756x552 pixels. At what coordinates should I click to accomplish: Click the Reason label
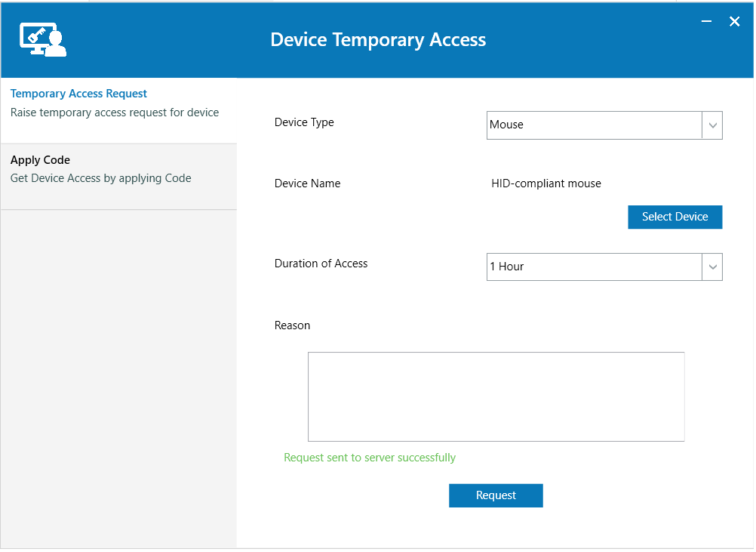pyautogui.click(x=292, y=325)
